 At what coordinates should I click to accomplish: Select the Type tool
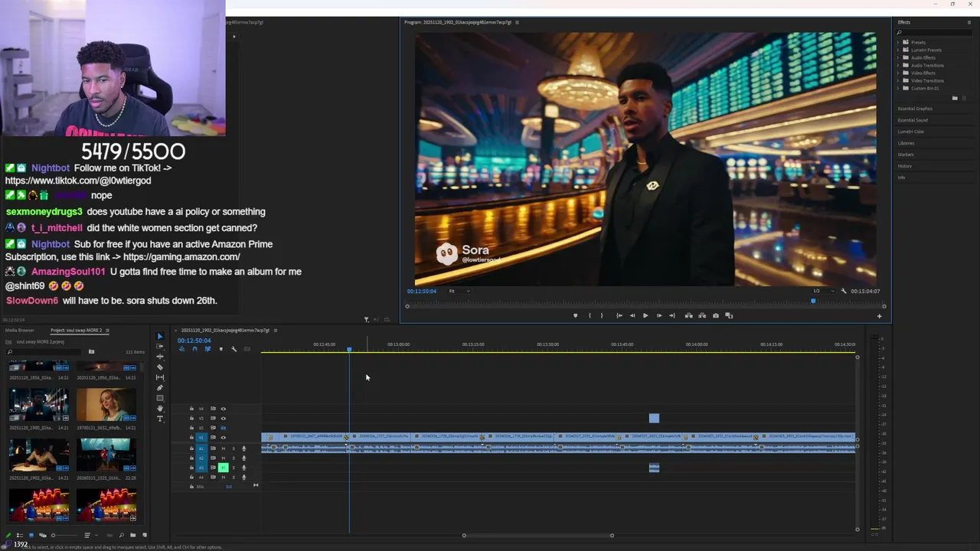(160, 419)
